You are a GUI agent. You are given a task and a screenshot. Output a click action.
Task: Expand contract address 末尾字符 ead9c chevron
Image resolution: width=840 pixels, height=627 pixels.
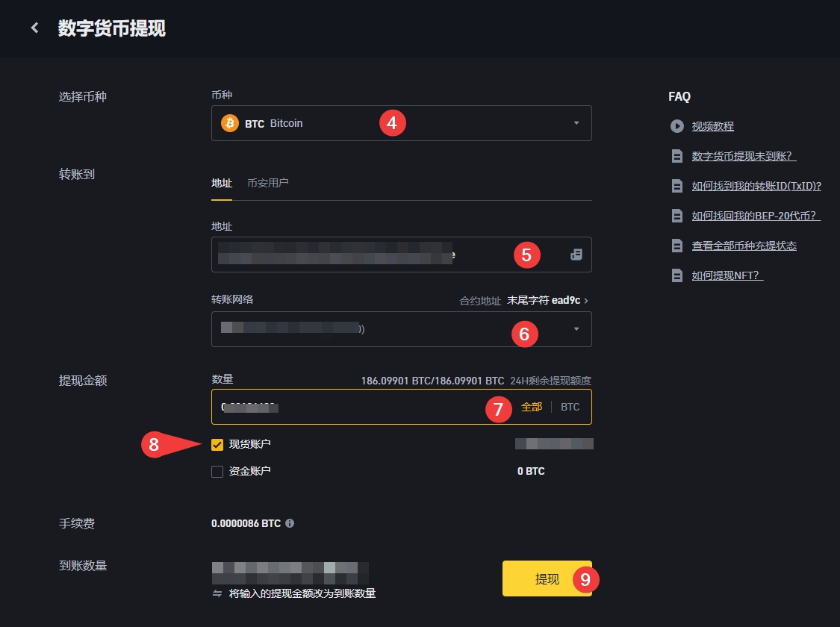tap(586, 300)
